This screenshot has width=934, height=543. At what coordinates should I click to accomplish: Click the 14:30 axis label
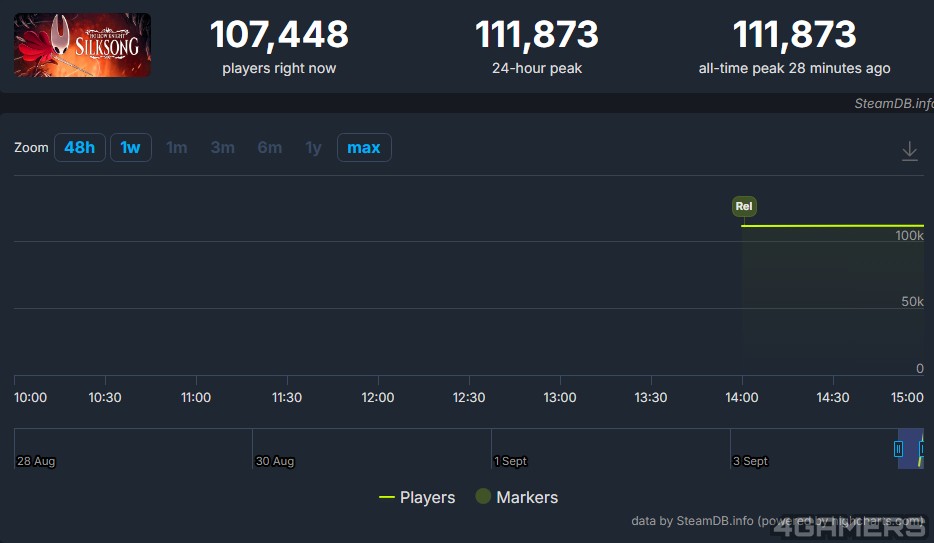point(833,397)
